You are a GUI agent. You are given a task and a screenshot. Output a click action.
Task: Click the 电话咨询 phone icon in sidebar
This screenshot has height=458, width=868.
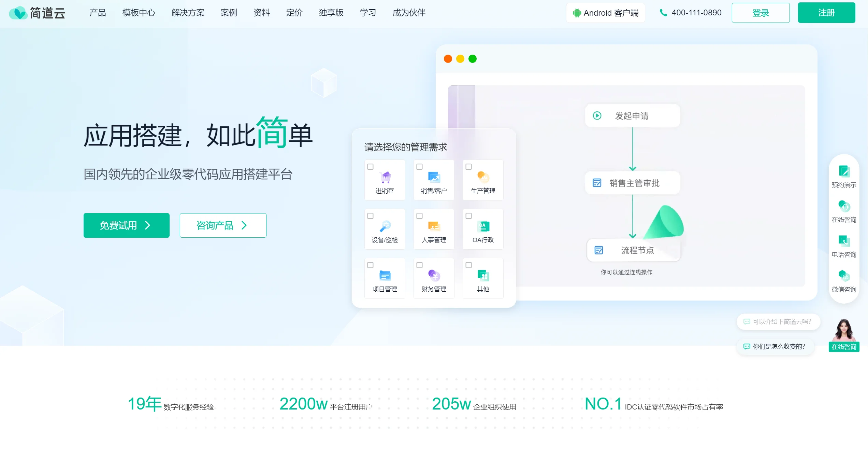click(844, 241)
